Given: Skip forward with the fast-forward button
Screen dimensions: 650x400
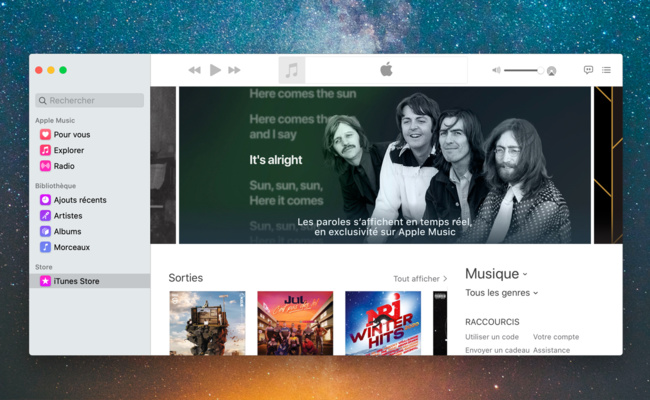Looking at the screenshot, I should click(234, 70).
